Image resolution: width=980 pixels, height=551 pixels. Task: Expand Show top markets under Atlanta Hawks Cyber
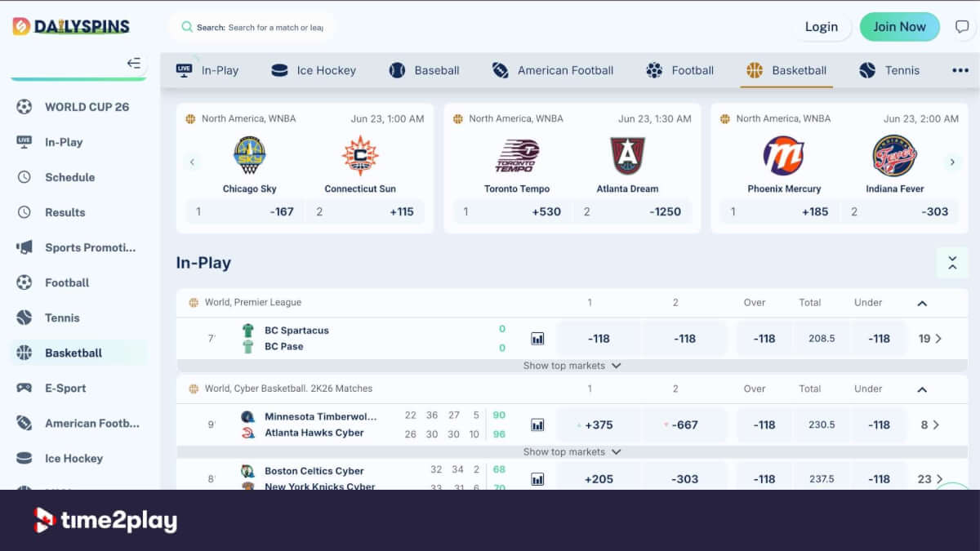pyautogui.click(x=572, y=451)
